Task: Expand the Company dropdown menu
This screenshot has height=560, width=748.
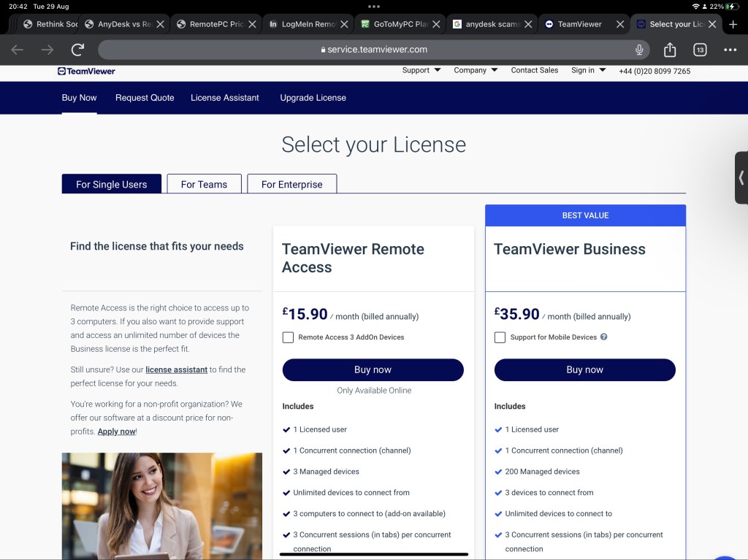Action: click(475, 70)
